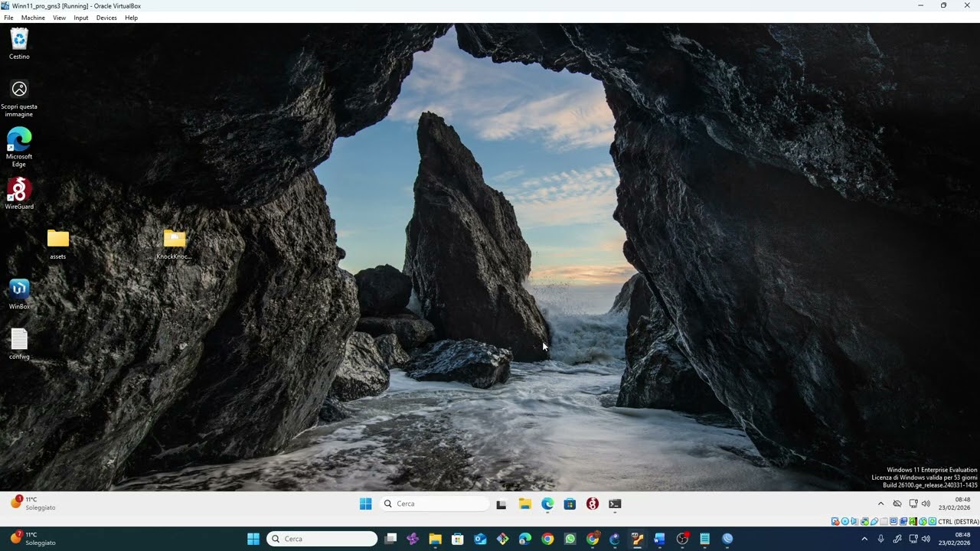Open WireGuard in the guest taskbar
The height and width of the screenshot is (551, 980).
(x=592, y=504)
